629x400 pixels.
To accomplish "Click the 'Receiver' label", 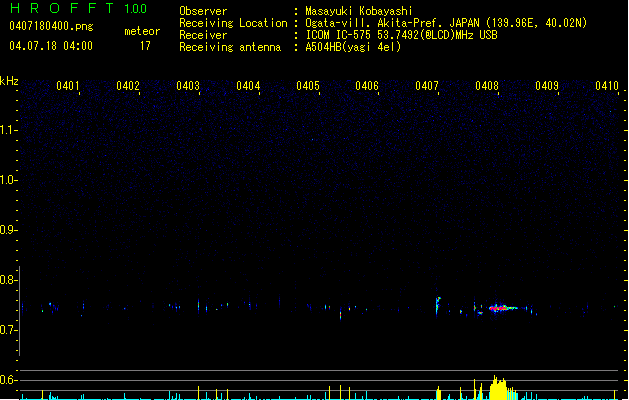I will pyautogui.click(x=203, y=35).
